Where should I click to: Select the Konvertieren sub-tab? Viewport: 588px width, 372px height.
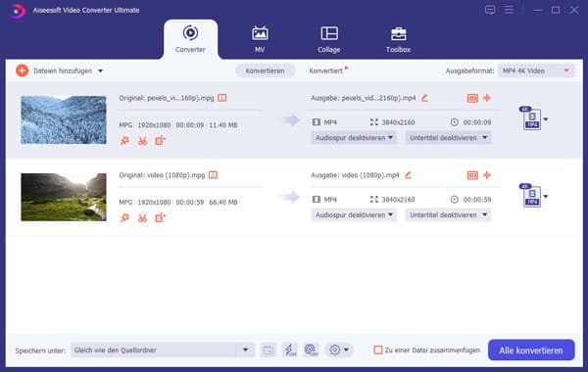coord(266,70)
